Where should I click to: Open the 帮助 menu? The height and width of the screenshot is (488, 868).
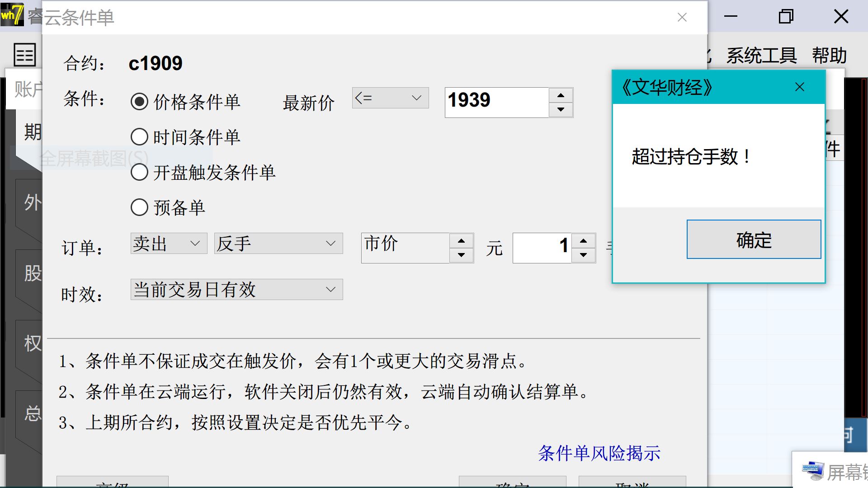829,56
